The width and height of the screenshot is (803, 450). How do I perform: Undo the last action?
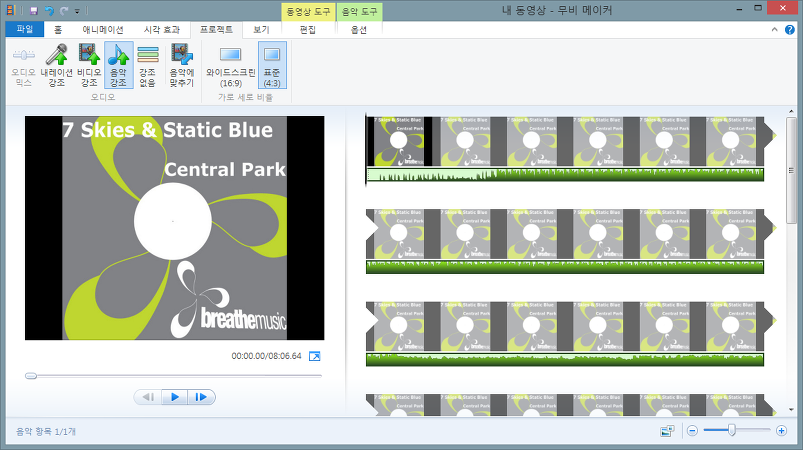click(49, 10)
